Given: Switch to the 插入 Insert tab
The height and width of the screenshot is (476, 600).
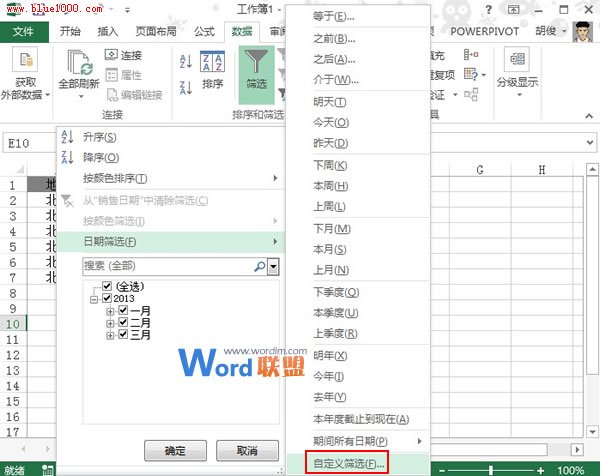Looking at the screenshot, I should pyautogui.click(x=108, y=31).
